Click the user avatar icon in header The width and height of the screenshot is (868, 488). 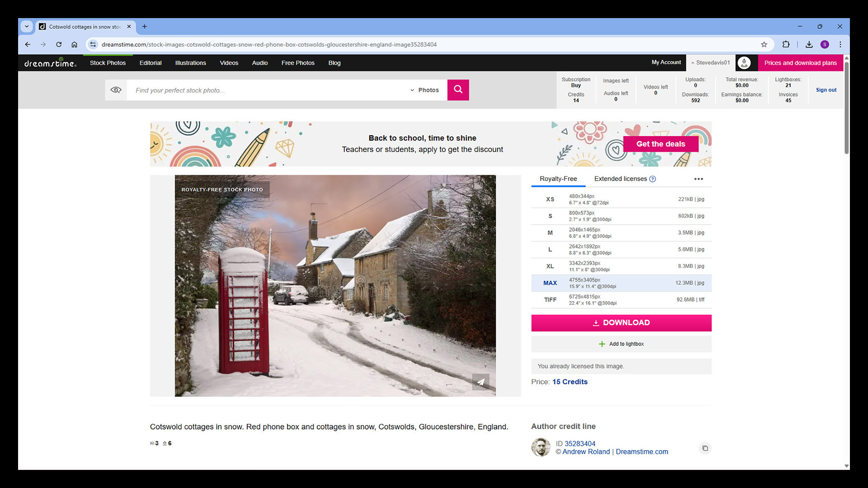tap(744, 63)
